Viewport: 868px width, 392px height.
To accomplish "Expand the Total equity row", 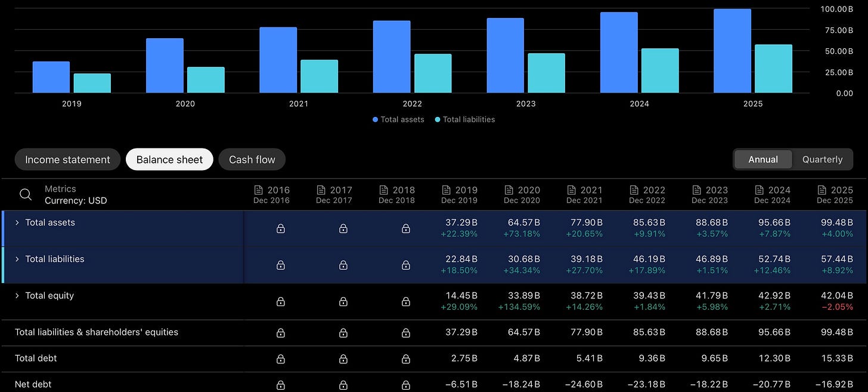I will point(17,295).
